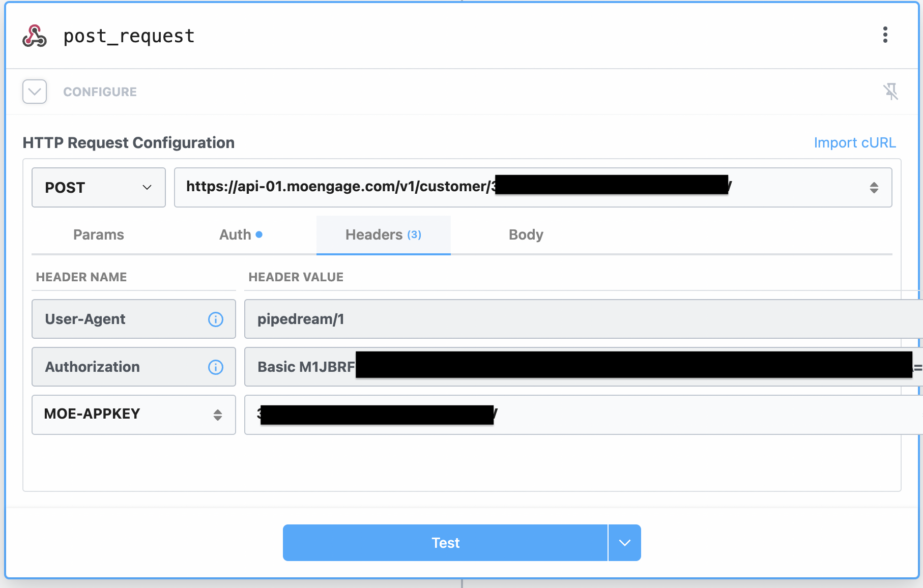Switch to the Params tab
The image size is (923, 588).
(99, 234)
